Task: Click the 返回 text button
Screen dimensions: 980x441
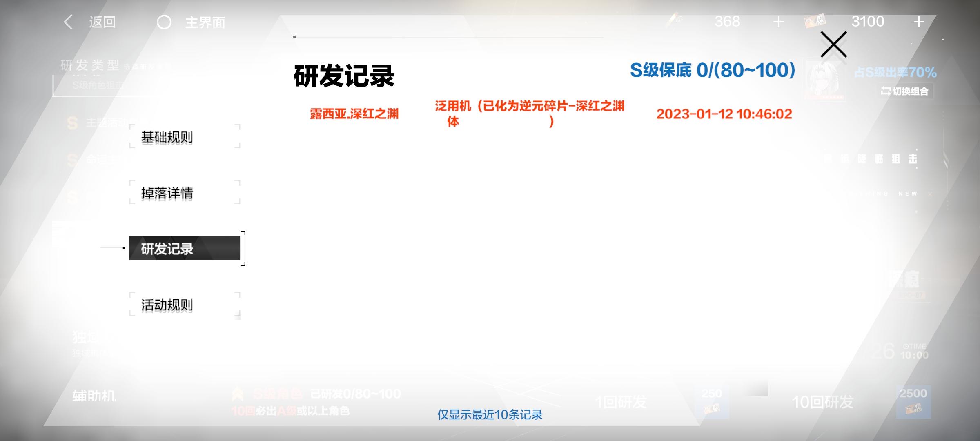Action: coord(102,22)
